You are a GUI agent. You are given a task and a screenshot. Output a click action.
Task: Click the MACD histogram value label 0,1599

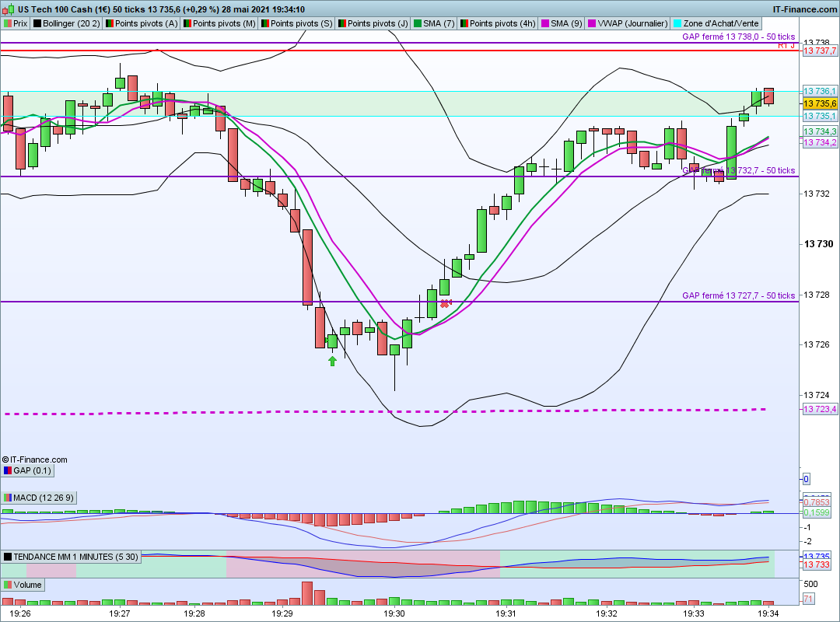click(x=817, y=512)
